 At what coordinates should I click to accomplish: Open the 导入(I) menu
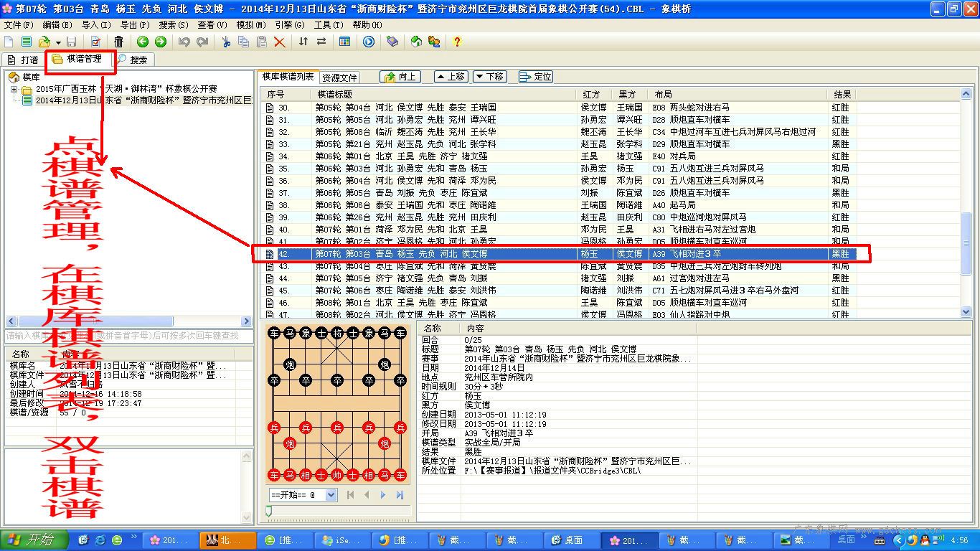96,25
